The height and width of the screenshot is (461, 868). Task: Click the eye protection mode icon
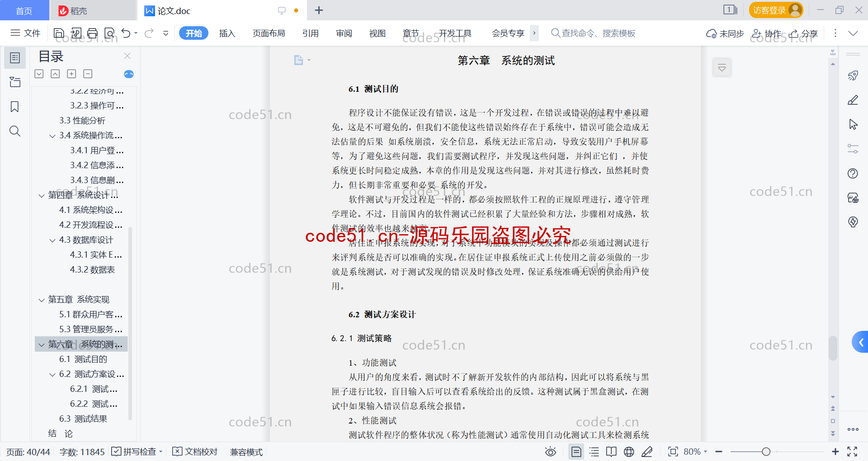(x=551, y=452)
